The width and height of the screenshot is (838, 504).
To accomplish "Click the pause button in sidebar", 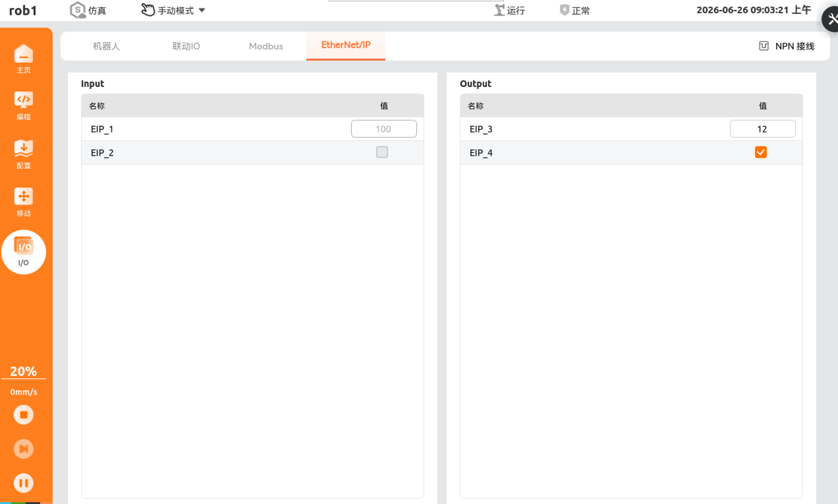I will 23,483.
